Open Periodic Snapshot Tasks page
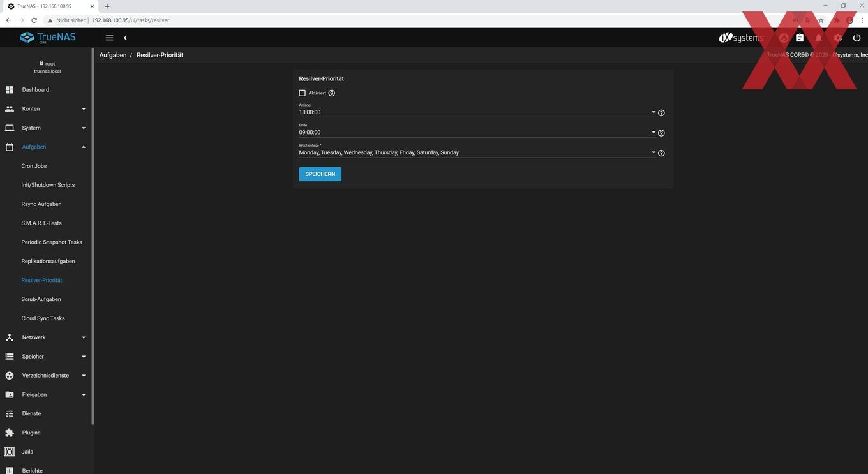The image size is (868, 474). point(52,242)
